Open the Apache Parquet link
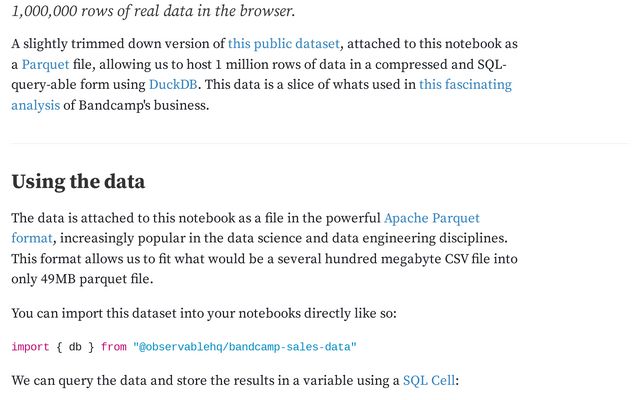The width and height of the screenshot is (640, 400). tap(432, 217)
